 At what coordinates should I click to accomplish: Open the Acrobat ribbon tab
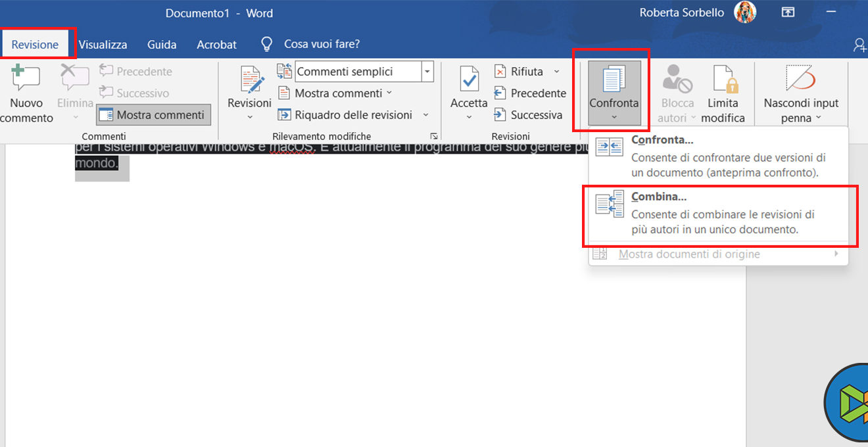[216, 45]
